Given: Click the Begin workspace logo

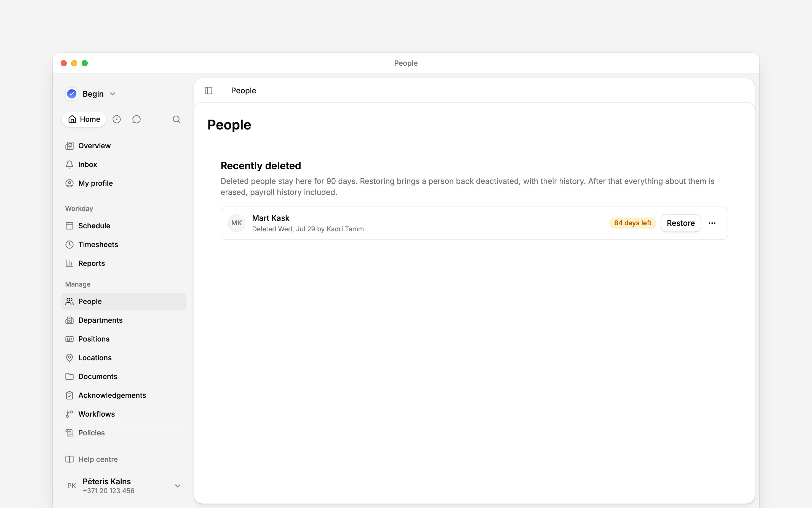Looking at the screenshot, I should (x=72, y=94).
